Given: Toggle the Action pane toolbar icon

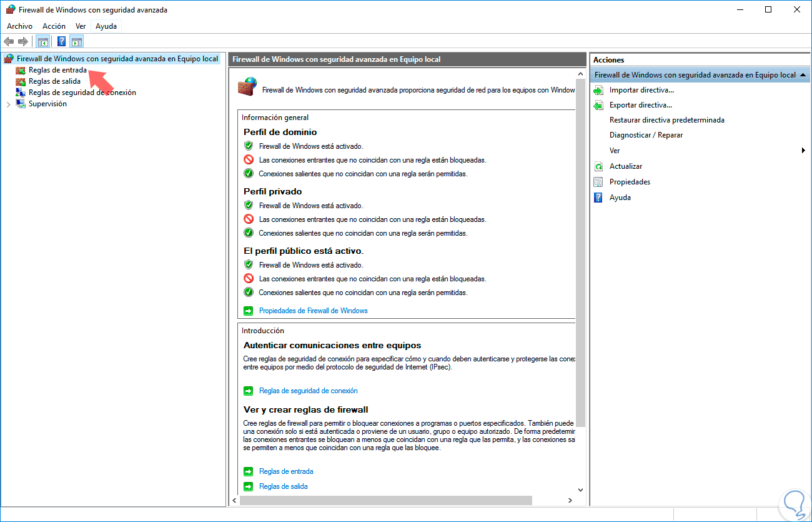Looking at the screenshot, I should pyautogui.click(x=76, y=42).
